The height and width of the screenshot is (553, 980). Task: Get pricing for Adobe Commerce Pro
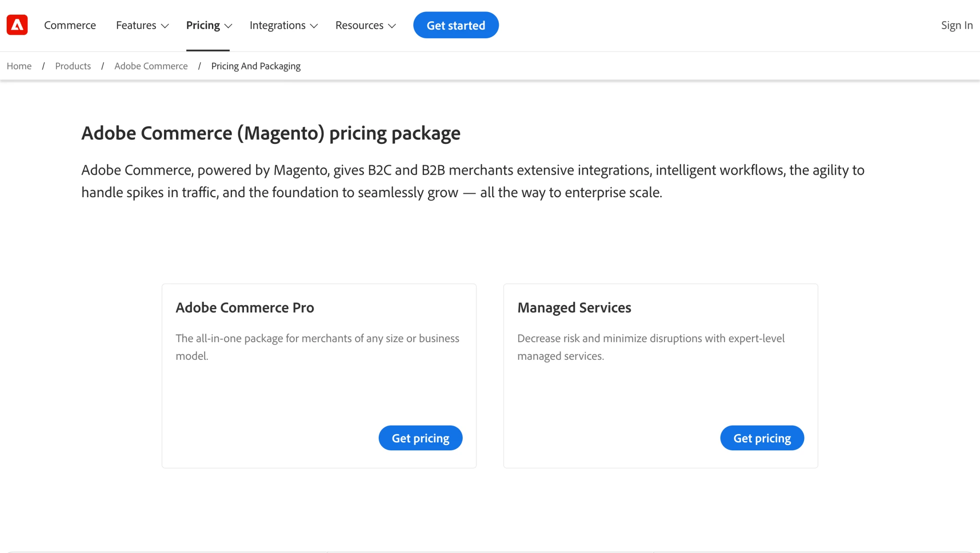[x=420, y=438]
